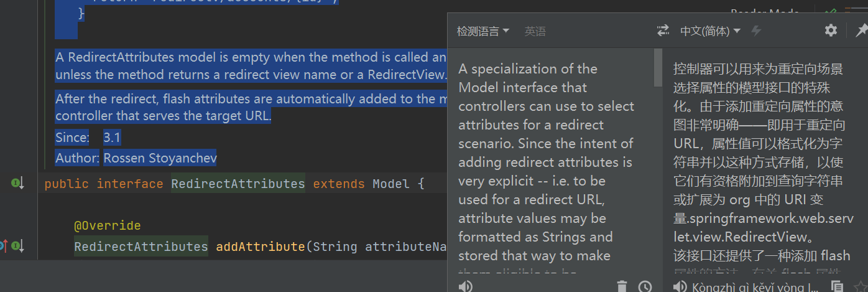The width and height of the screenshot is (868, 292).
Task: Swap source and target translation languages
Action: coord(663,31)
